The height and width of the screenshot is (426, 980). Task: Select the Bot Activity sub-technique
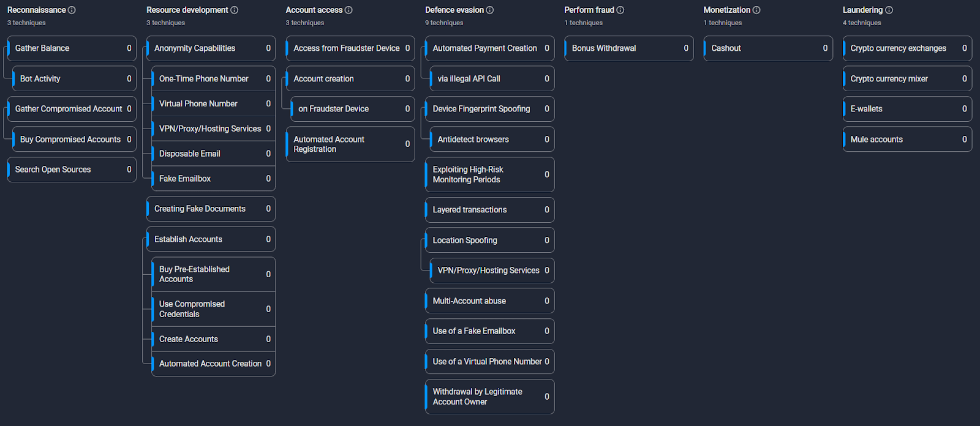pyautogui.click(x=74, y=79)
